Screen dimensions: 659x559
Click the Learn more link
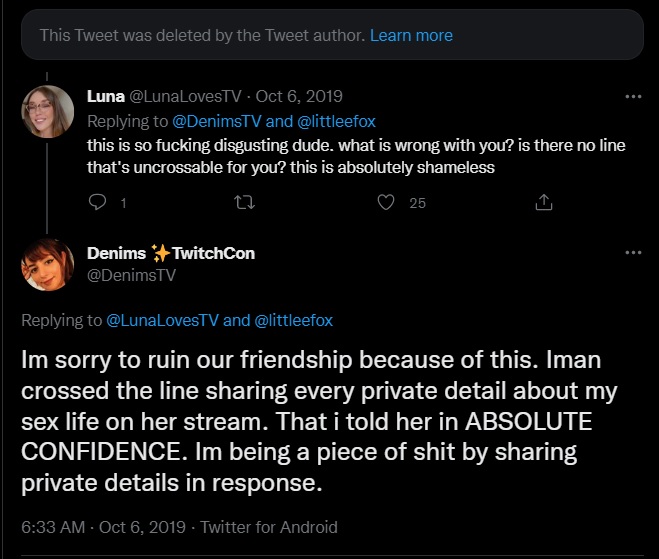click(411, 35)
